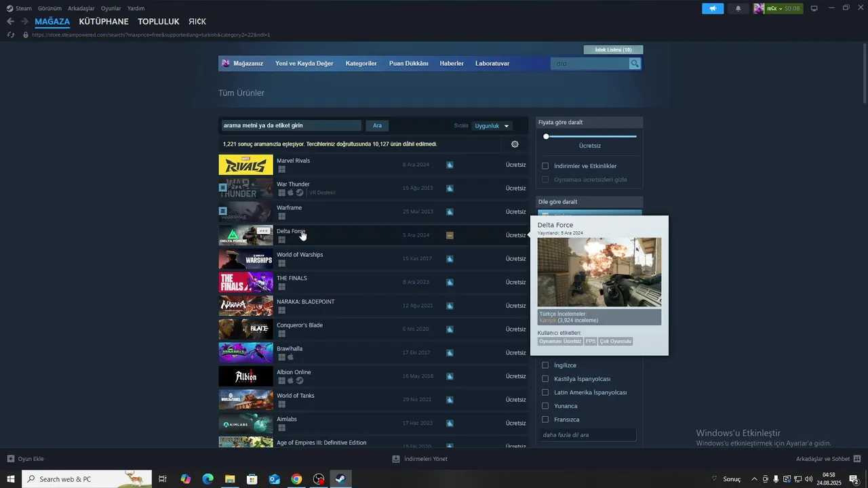Check Latin Amerika İspanyolcası filter
868x488 pixels.
click(x=545, y=392)
